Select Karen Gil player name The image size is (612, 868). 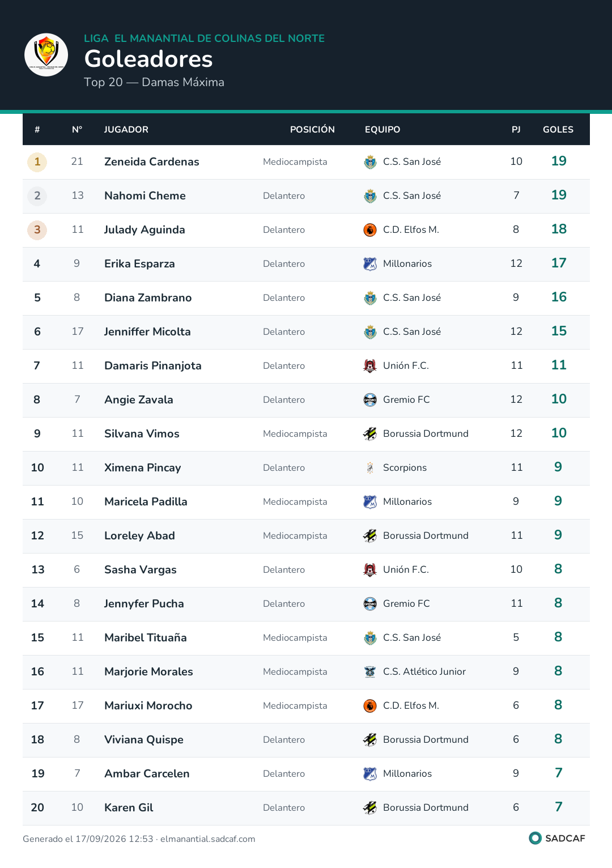pos(129,807)
